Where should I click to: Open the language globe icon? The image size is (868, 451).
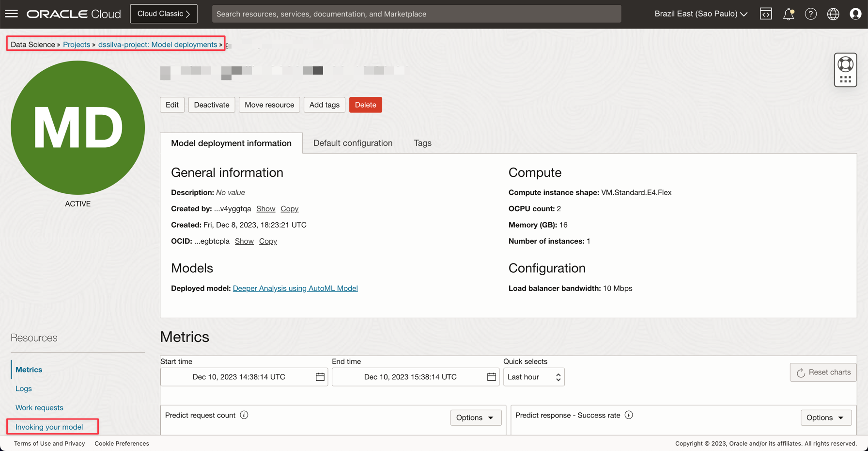833,14
